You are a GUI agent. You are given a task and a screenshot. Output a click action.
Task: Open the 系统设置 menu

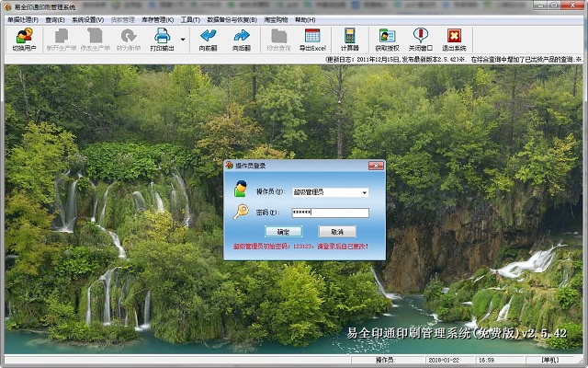(88, 18)
